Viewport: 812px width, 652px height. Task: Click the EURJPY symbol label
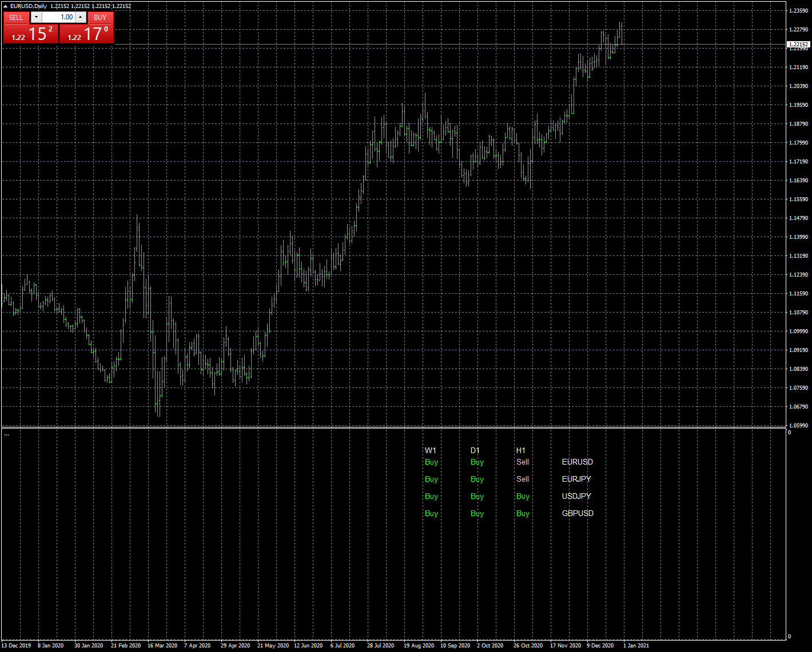click(576, 479)
